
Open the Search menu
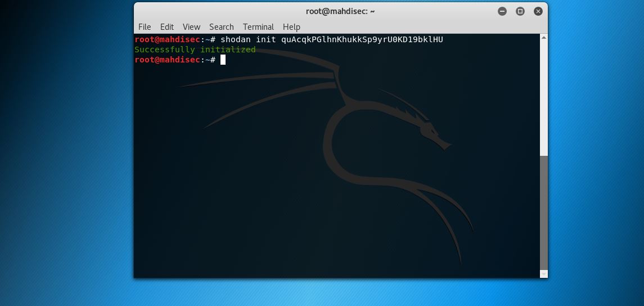pyautogui.click(x=222, y=26)
